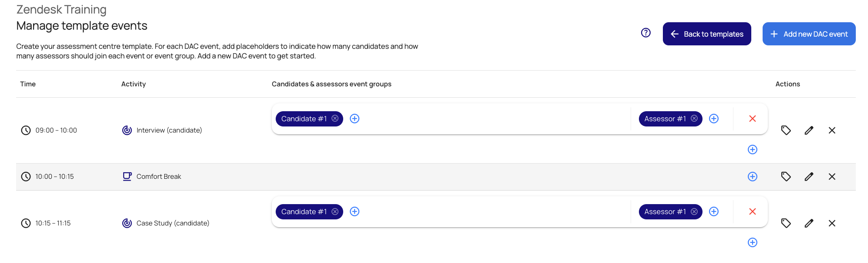Add event group to Comfort Break
868x263 pixels.
point(752,177)
